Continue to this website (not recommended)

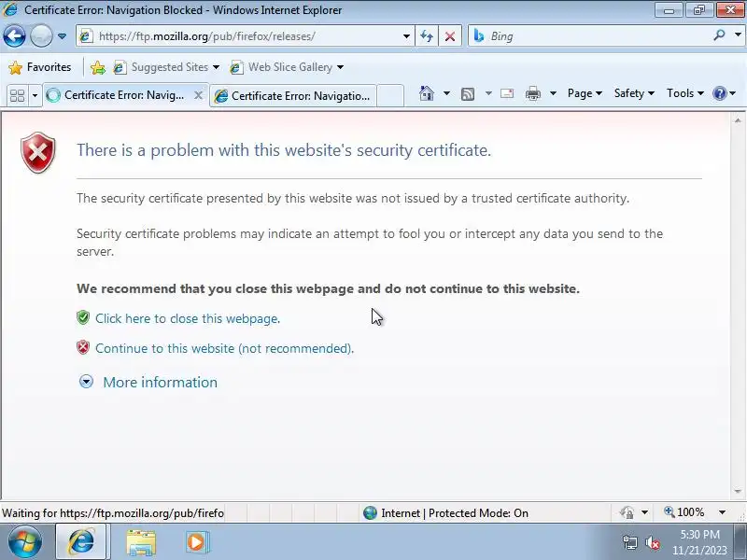[x=224, y=348]
